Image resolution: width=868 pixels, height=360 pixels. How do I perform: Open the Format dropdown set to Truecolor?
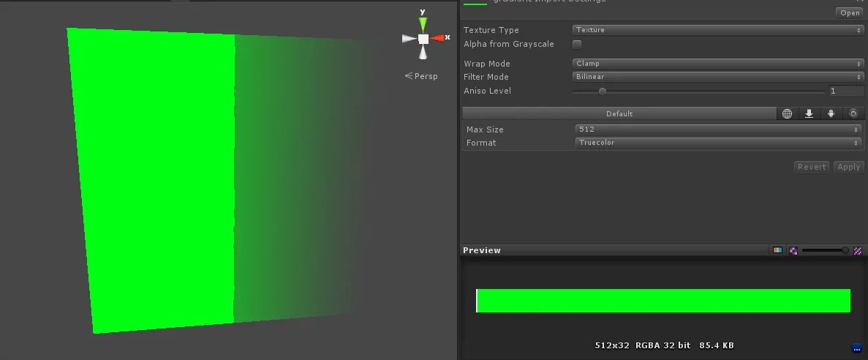pos(719,143)
